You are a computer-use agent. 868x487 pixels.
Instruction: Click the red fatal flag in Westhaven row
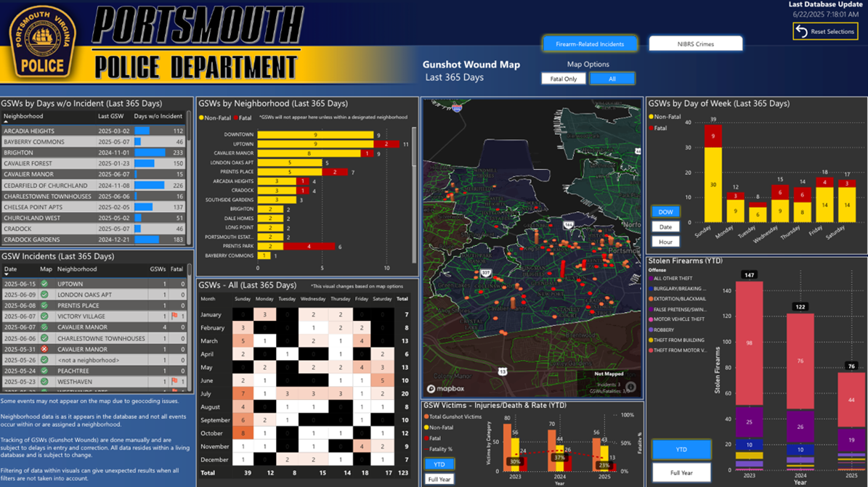pyautogui.click(x=174, y=382)
